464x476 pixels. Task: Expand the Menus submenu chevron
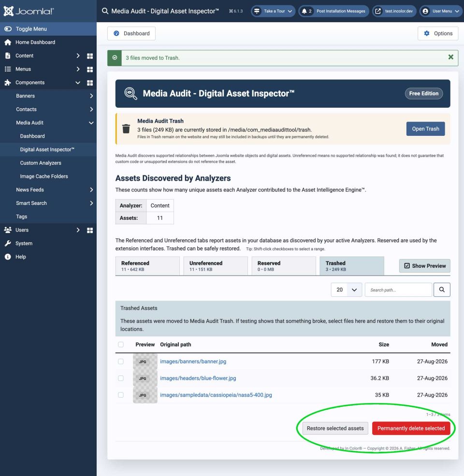(78, 69)
